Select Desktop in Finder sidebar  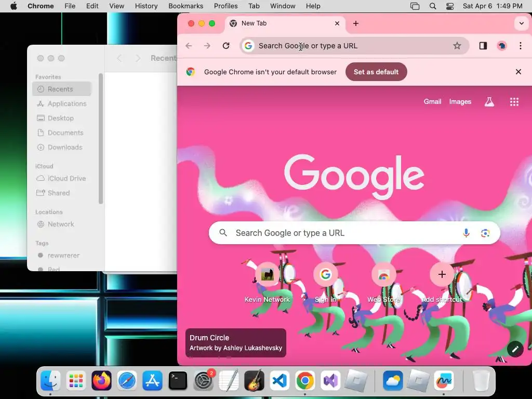click(x=62, y=118)
